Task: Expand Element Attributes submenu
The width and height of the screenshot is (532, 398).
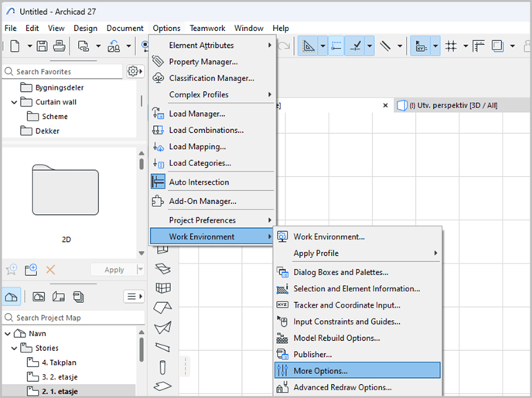Action: coord(213,46)
